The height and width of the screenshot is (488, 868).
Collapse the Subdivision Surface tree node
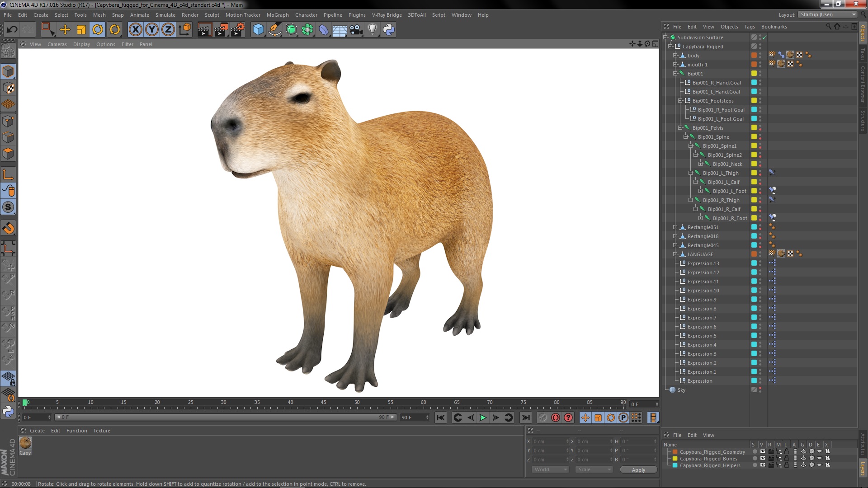(x=665, y=38)
